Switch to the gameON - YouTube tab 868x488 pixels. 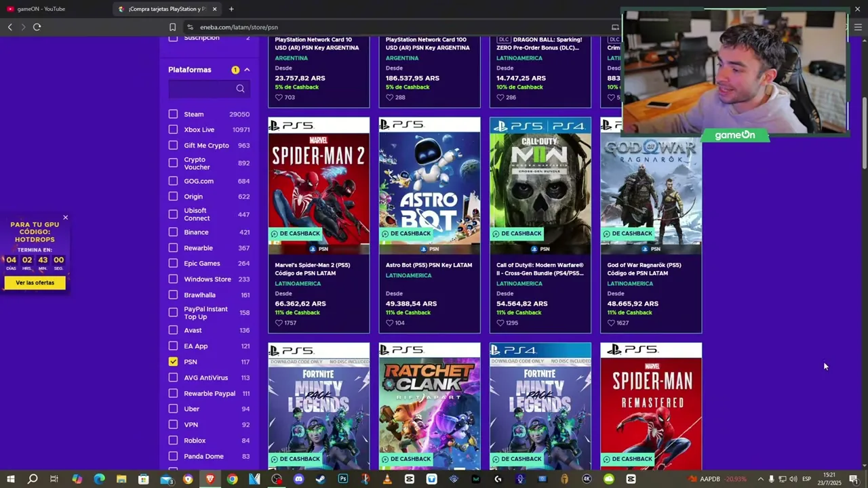pos(54,9)
